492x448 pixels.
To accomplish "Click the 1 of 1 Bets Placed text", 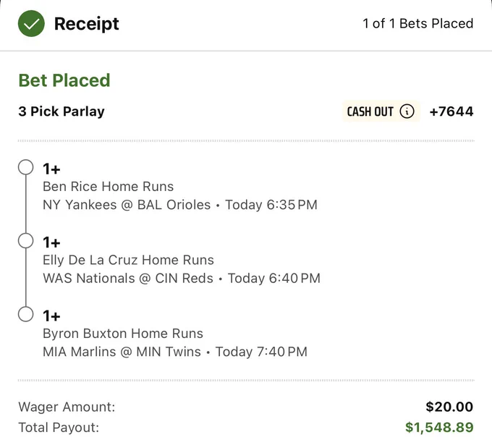I will (418, 24).
